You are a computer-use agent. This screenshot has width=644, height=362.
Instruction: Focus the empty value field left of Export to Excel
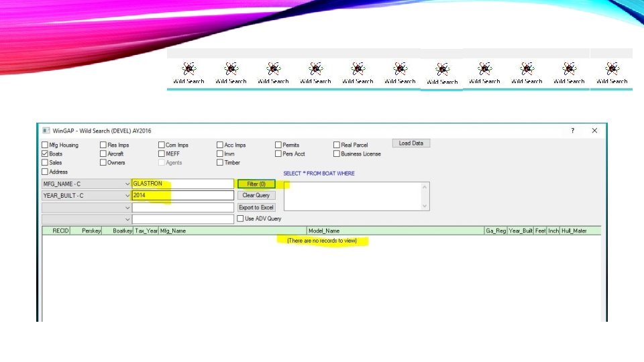(x=182, y=207)
